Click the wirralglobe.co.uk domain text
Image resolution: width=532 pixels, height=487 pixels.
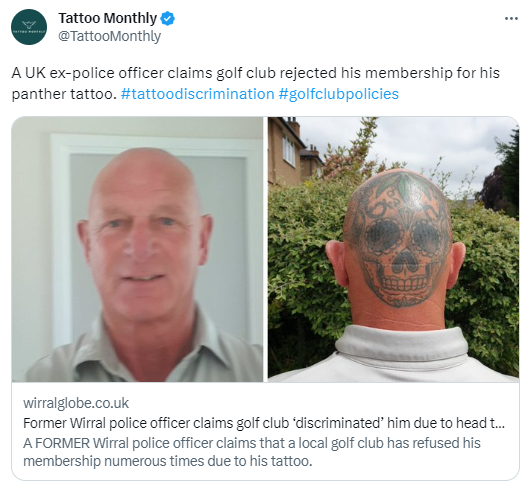pos(76,403)
